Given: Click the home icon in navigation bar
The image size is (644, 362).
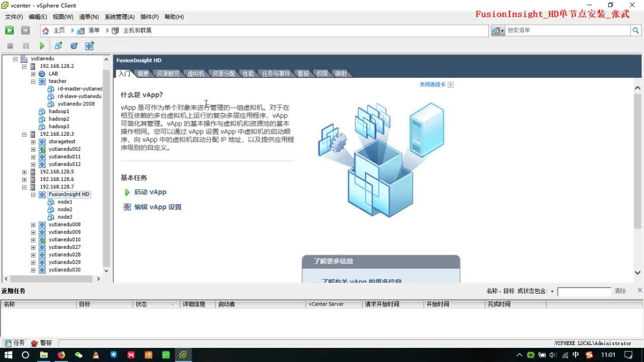Looking at the screenshot, I should (46, 31).
